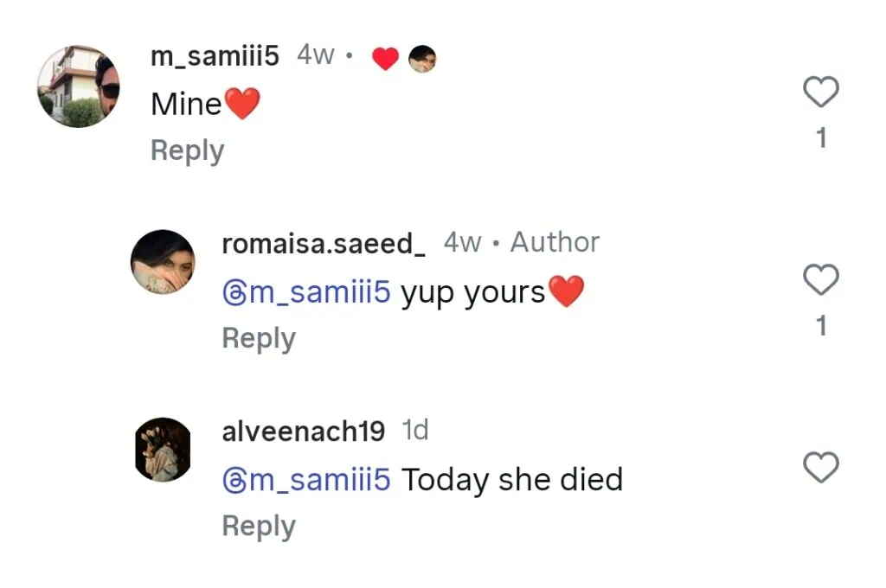
Task: Like the "Mine" comment by m_samiii5
Action: coord(821,92)
